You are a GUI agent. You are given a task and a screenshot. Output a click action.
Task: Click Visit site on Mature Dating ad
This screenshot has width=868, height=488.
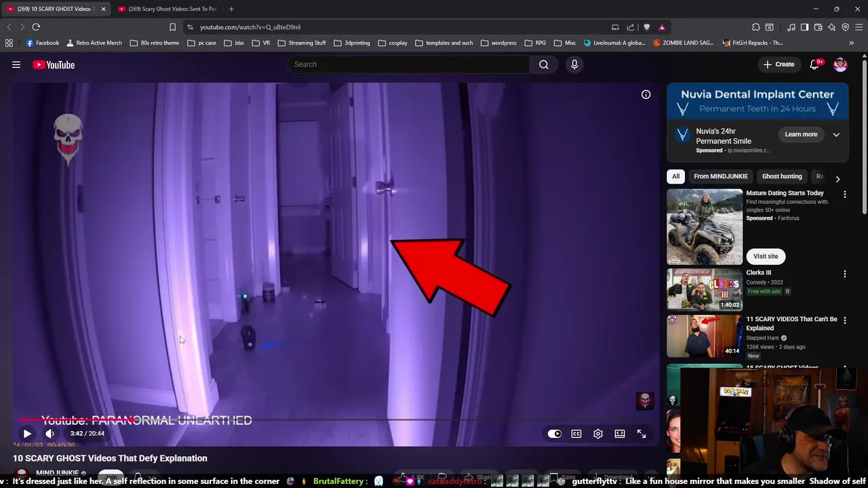tap(766, 256)
